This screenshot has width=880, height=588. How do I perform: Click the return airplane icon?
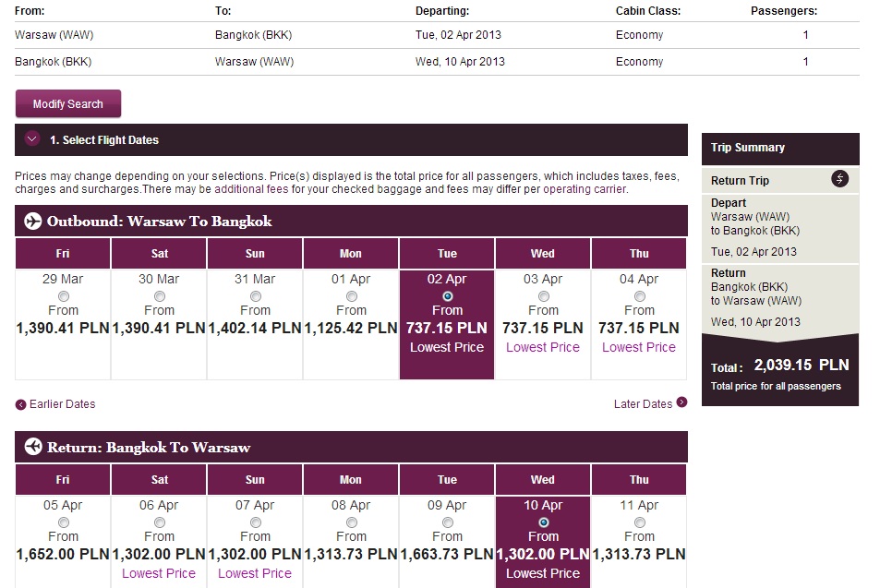33,447
